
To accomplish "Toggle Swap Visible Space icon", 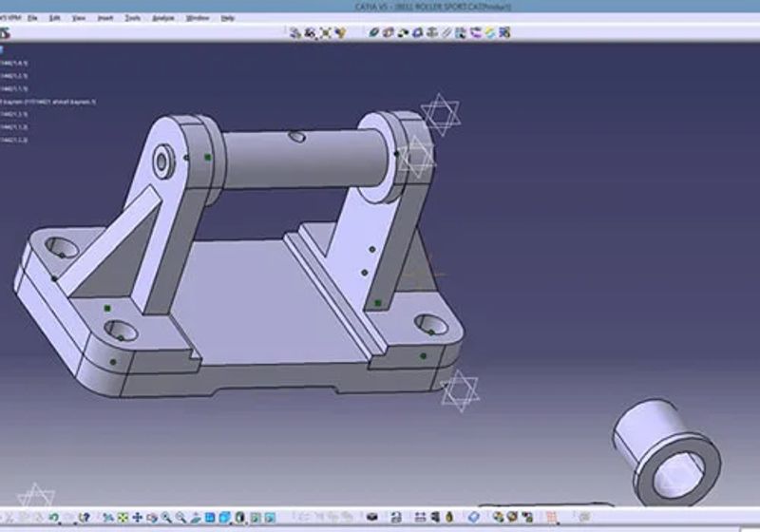I will pyautogui.click(x=270, y=518).
